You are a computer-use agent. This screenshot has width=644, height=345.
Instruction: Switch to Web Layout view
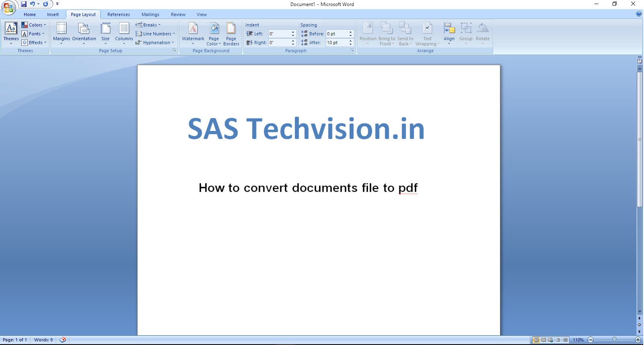pyautogui.click(x=551, y=340)
